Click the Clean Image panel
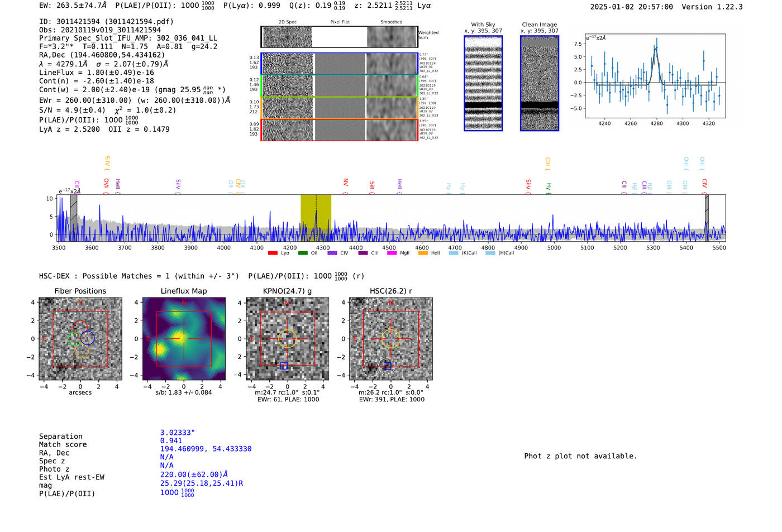Screen dimensions: 782x532 pos(540,83)
